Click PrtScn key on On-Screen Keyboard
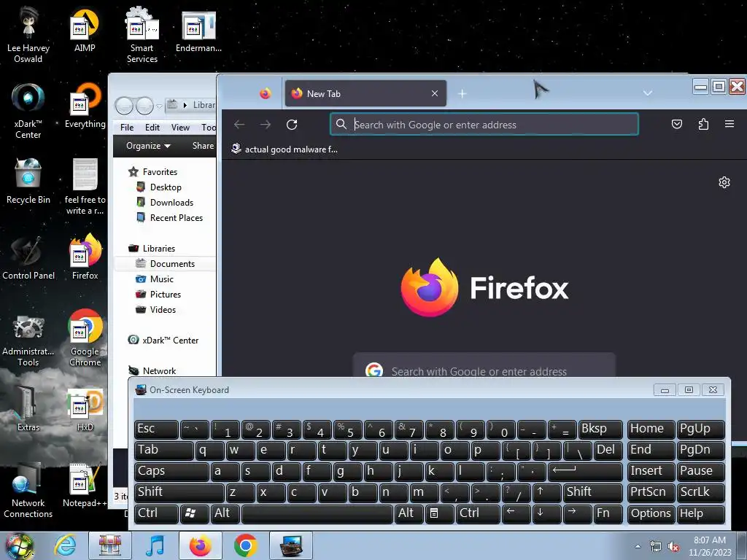 [651, 492]
